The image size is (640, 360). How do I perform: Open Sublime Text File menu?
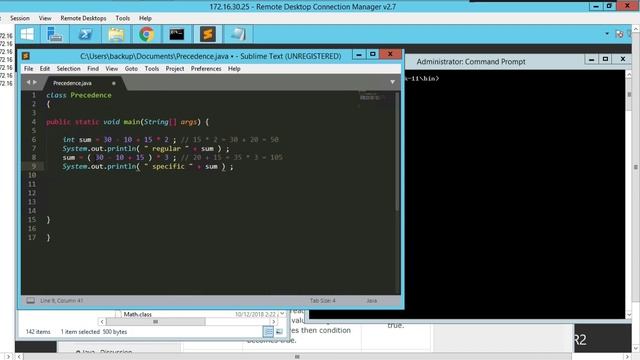(x=29, y=69)
